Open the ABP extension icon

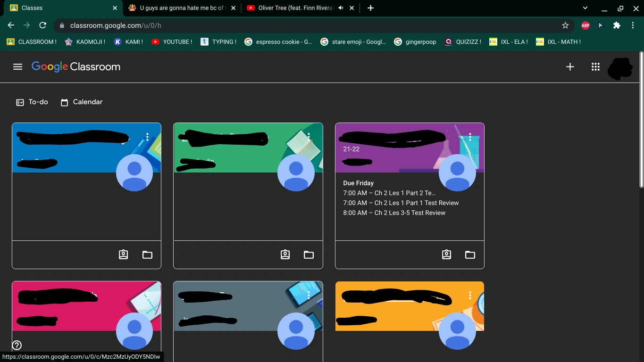pyautogui.click(x=585, y=25)
